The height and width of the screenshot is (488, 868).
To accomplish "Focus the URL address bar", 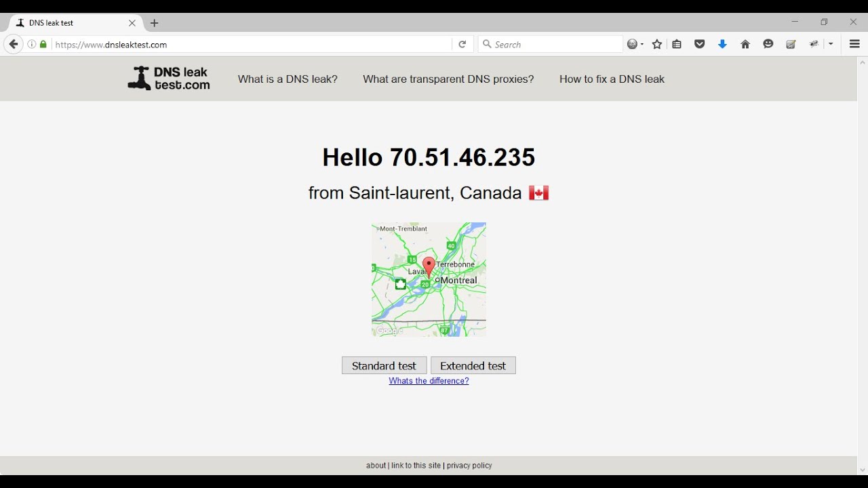I will point(251,45).
